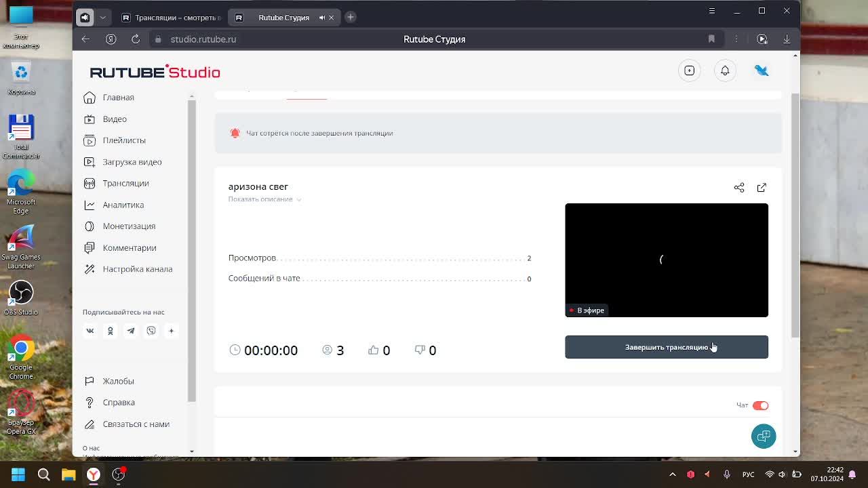This screenshot has width=868, height=488.
Task: Select the Total Commander desktop icon
Action: [21, 136]
